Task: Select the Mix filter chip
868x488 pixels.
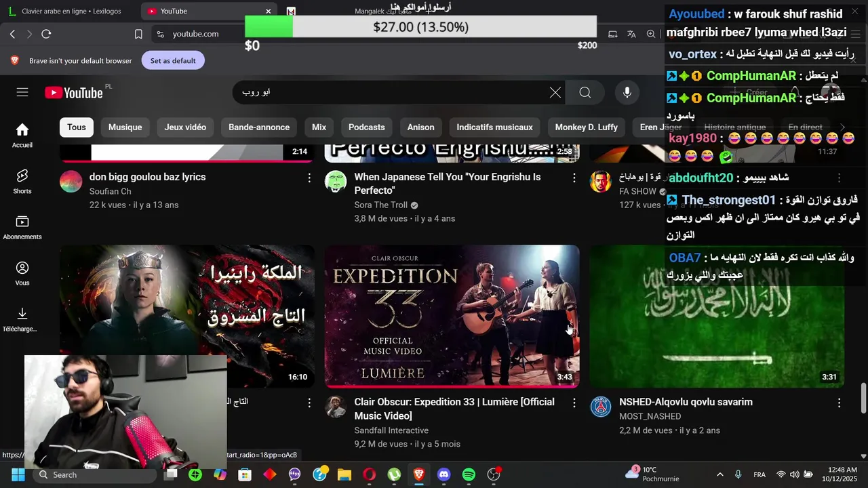Action: (319, 127)
